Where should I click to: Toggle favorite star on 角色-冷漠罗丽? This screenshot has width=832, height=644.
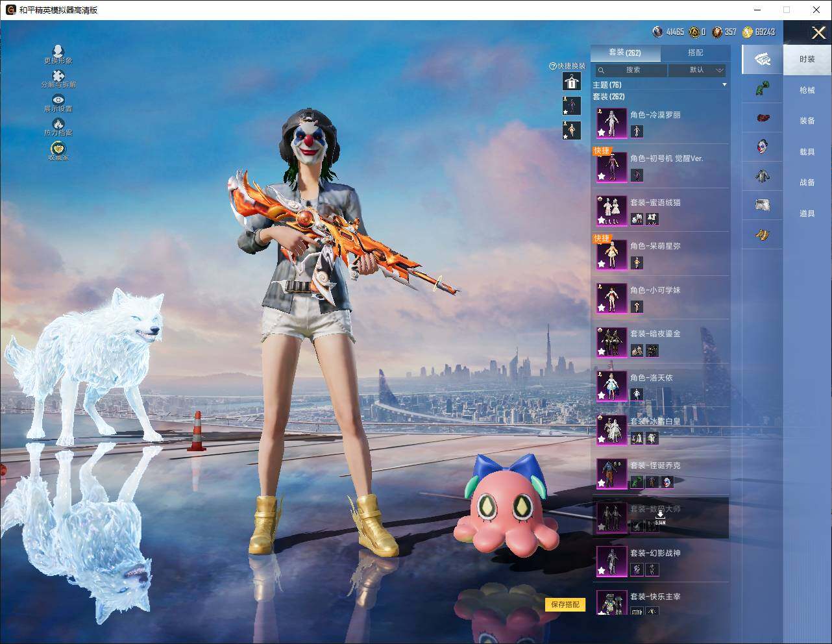coord(602,132)
